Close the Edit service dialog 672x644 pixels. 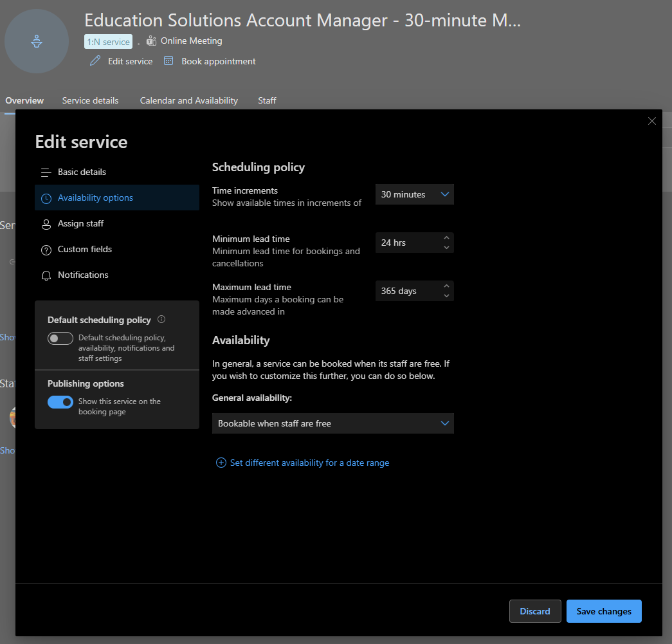[x=652, y=121]
